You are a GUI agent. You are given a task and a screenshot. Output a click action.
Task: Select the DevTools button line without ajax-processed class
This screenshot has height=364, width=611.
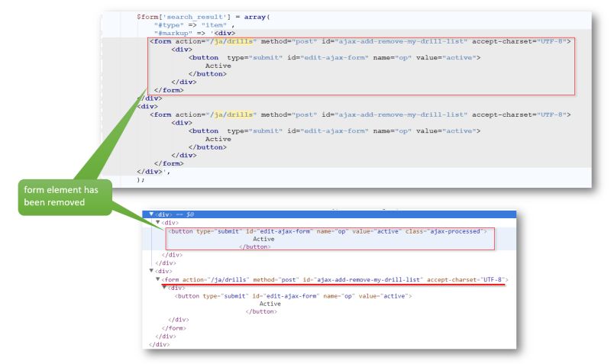(x=293, y=296)
